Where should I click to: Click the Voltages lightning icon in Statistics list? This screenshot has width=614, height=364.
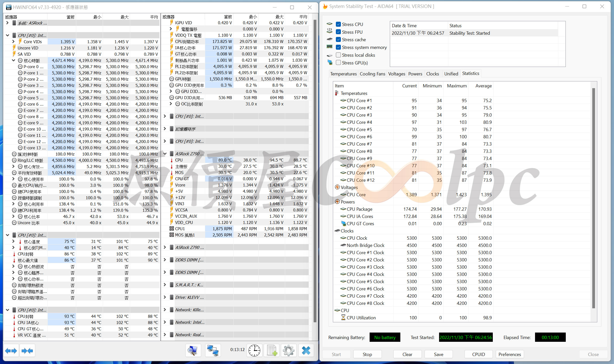point(337,187)
